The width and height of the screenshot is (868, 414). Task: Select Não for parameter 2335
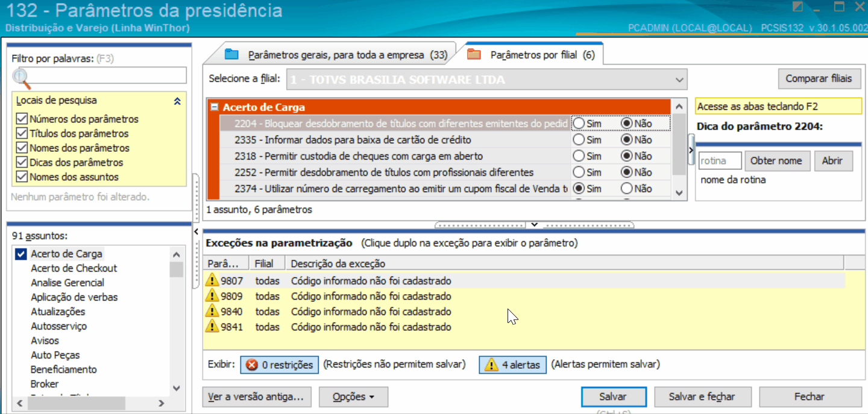point(627,140)
